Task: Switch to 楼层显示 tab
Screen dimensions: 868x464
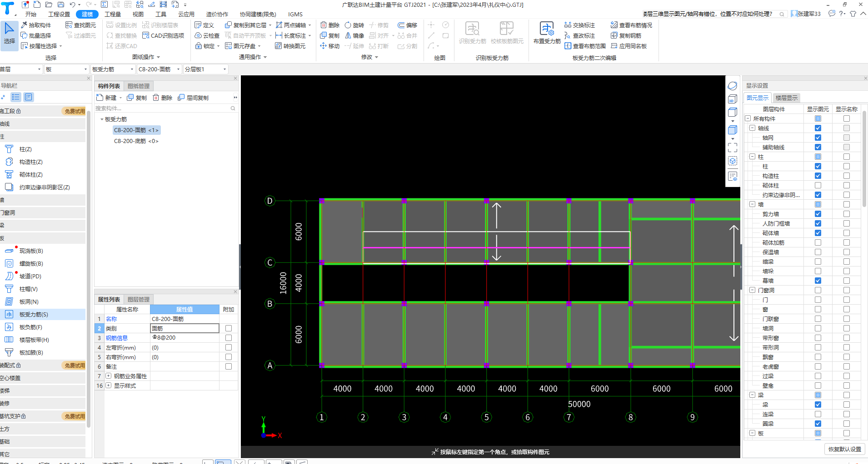Action: pos(787,98)
